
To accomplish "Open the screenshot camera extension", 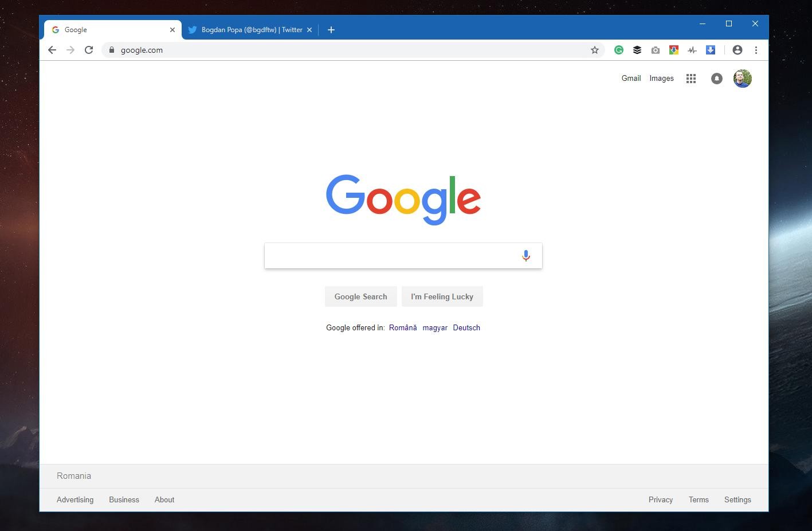I will point(656,50).
